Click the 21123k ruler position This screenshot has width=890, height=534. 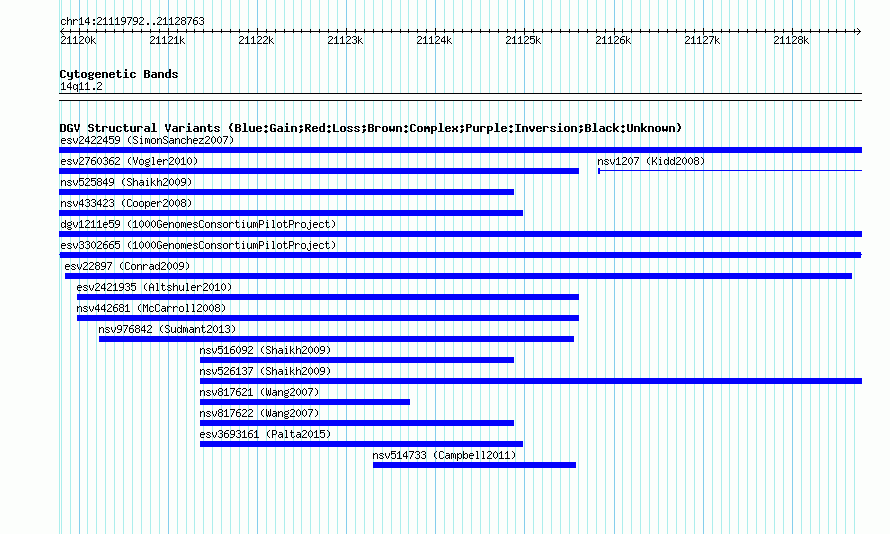tap(346, 40)
